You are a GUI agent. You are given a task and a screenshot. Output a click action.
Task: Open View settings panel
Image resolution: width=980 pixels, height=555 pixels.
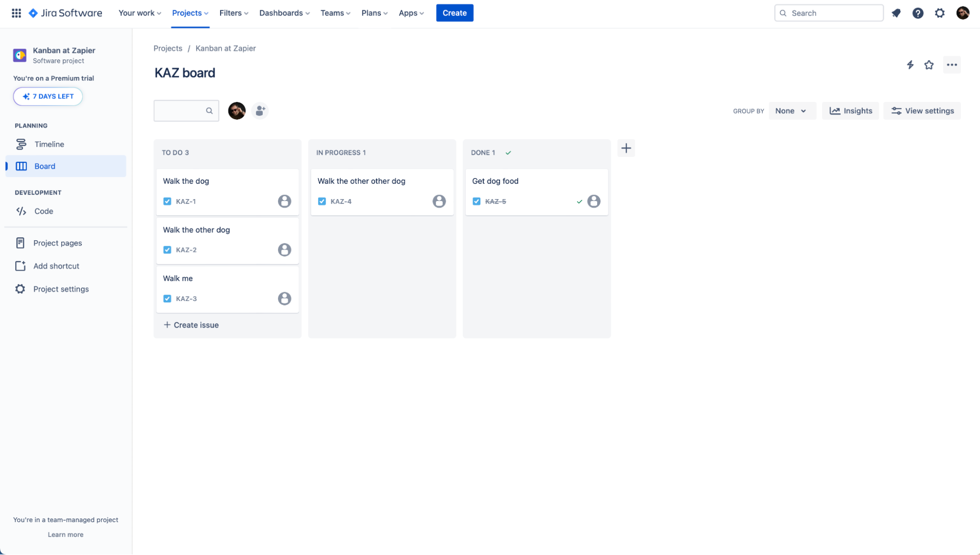pos(922,110)
